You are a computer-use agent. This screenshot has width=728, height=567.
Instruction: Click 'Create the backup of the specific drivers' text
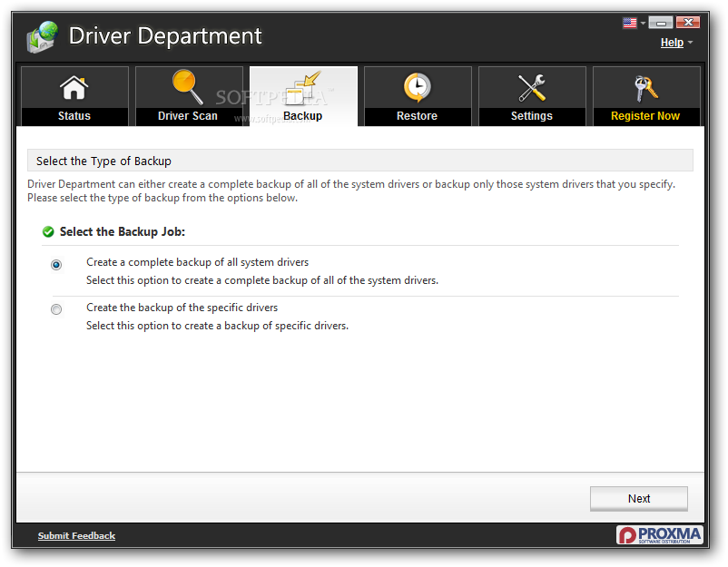click(x=182, y=308)
